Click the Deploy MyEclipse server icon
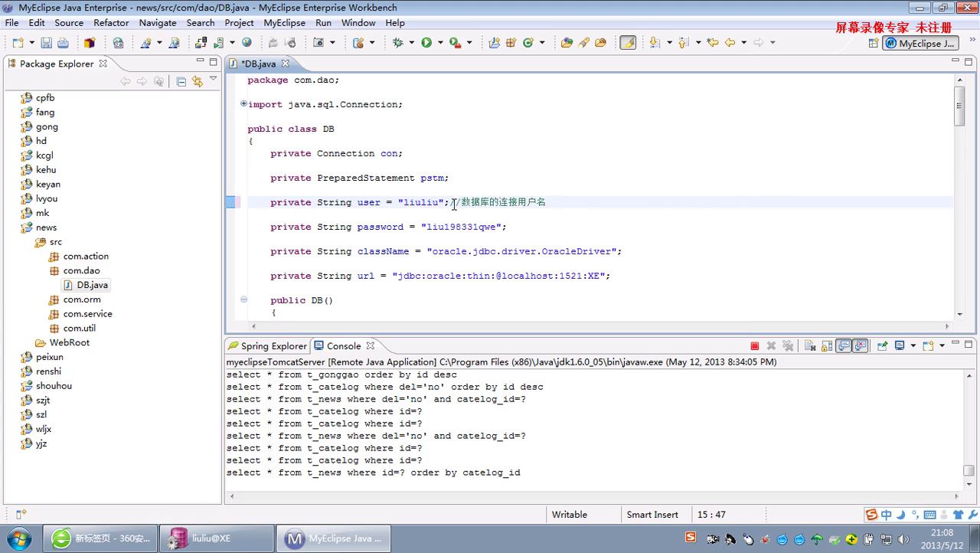Image resolution: width=980 pixels, height=553 pixels. click(x=200, y=43)
